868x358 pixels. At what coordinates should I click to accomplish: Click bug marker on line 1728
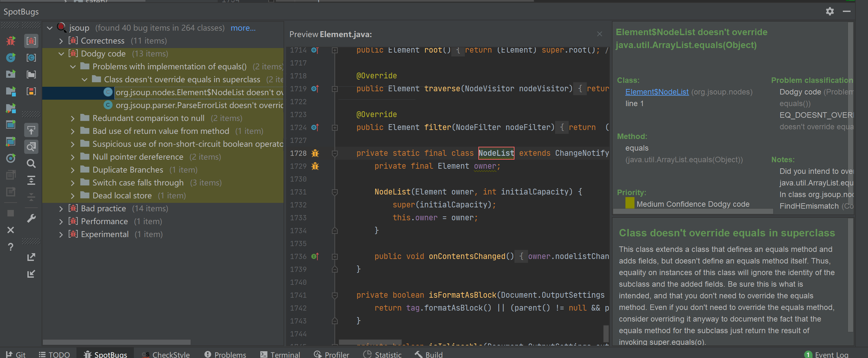(315, 153)
